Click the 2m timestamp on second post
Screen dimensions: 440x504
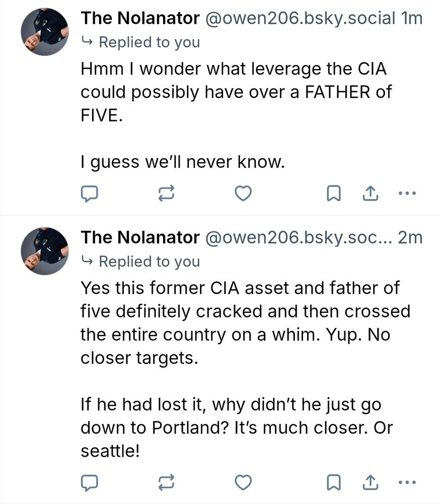point(410,238)
